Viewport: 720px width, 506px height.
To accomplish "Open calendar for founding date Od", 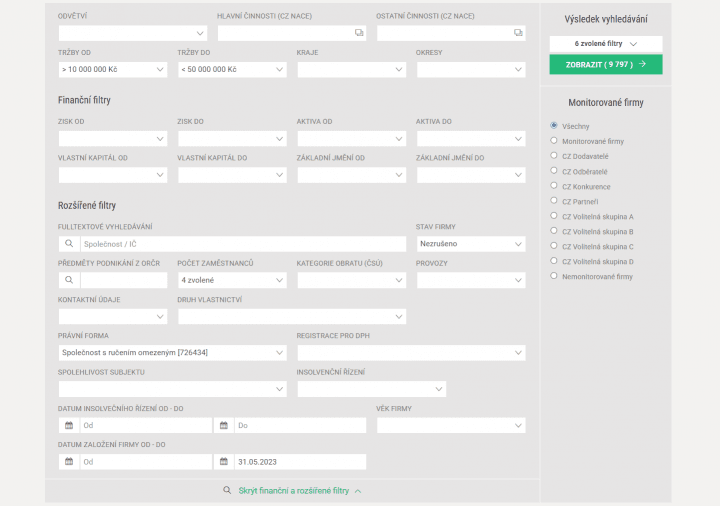I will point(69,461).
